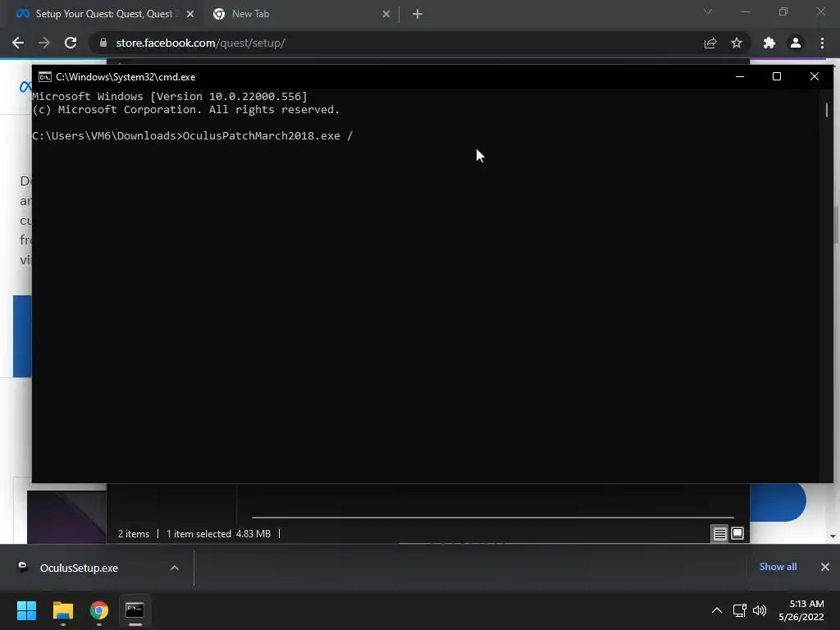Close the Setup Your Quest tab

[190, 14]
